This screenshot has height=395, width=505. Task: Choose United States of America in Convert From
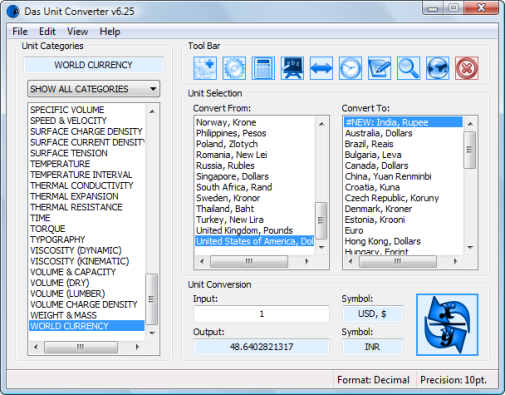pos(255,241)
